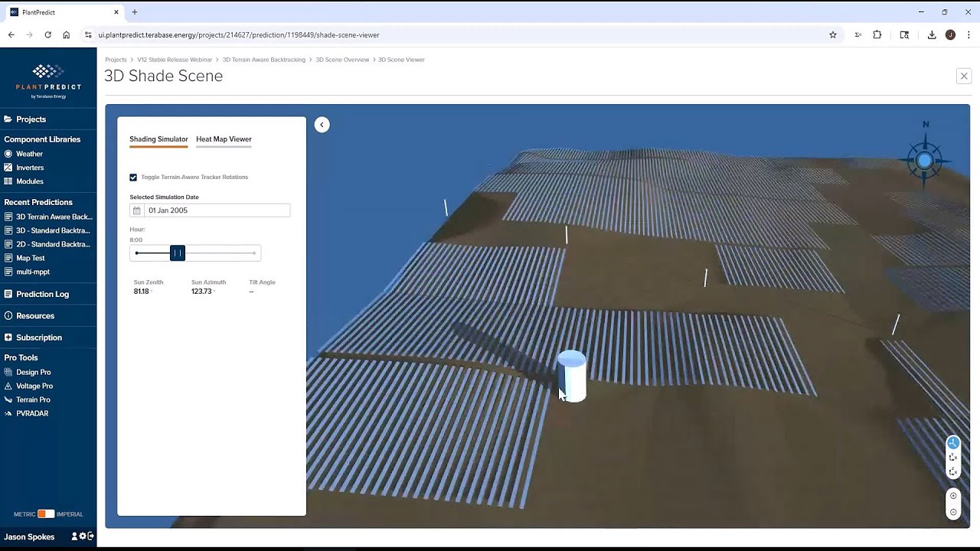Go to the browser home page
The width and height of the screenshot is (980, 551).
click(x=67, y=34)
